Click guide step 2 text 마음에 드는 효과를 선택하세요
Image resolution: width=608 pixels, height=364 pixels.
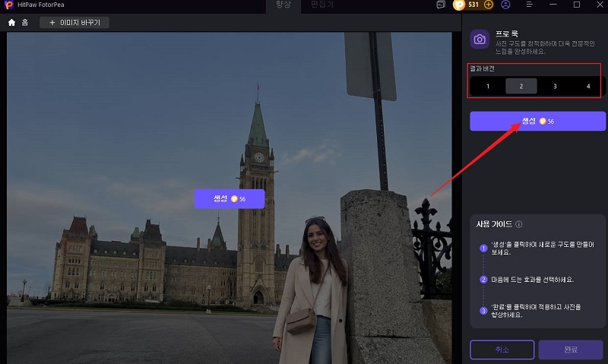click(532, 280)
